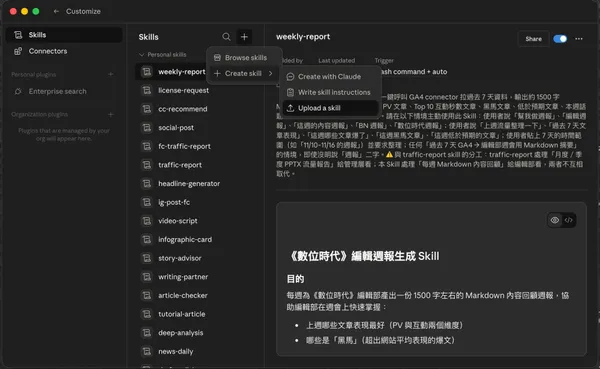Select the video-script skill
This screenshot has width=600, height=369.
click(196, 221)
